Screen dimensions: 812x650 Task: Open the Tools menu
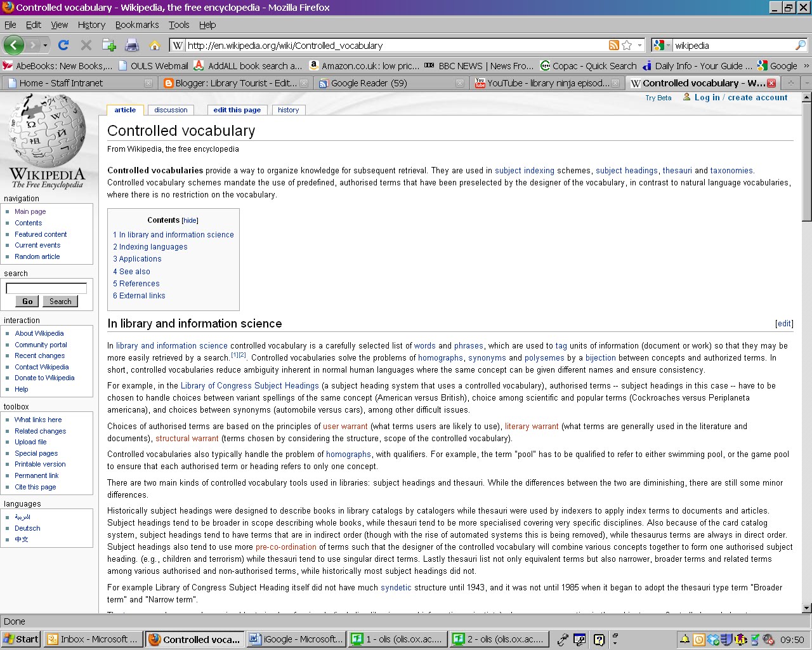[x=179, y=25]
